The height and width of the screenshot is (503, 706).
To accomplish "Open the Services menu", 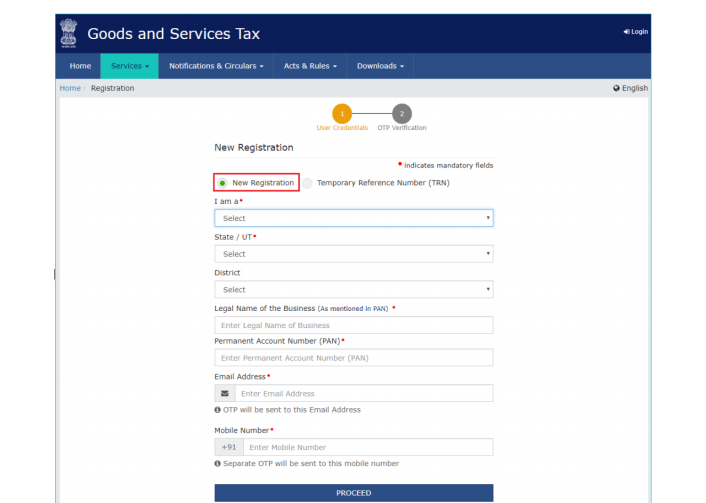I will (130, 66).
